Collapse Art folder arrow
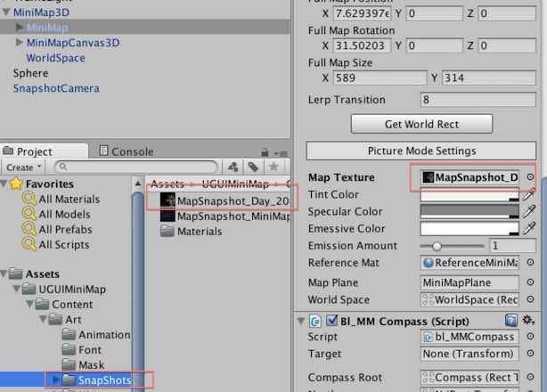Screen dimensions: 547x392 (44, 319)
